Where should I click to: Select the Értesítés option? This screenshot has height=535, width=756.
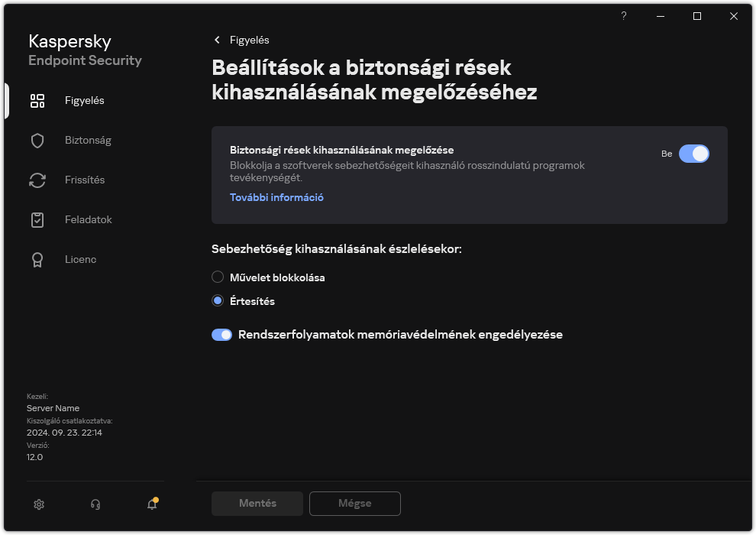coord(218,300)
